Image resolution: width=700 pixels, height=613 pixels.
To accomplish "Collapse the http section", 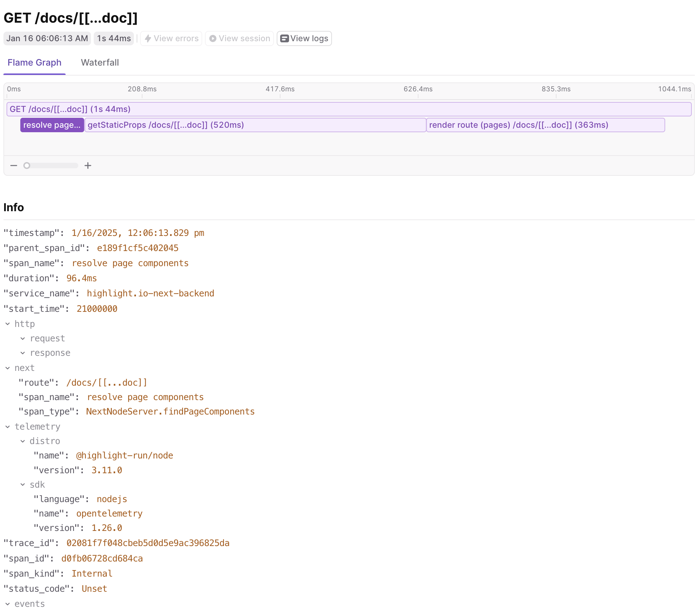I will coord(8,323).
